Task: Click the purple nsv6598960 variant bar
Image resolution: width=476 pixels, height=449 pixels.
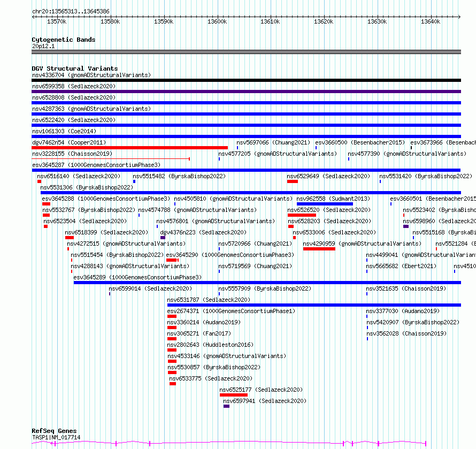Action: [x=406, y=226]
